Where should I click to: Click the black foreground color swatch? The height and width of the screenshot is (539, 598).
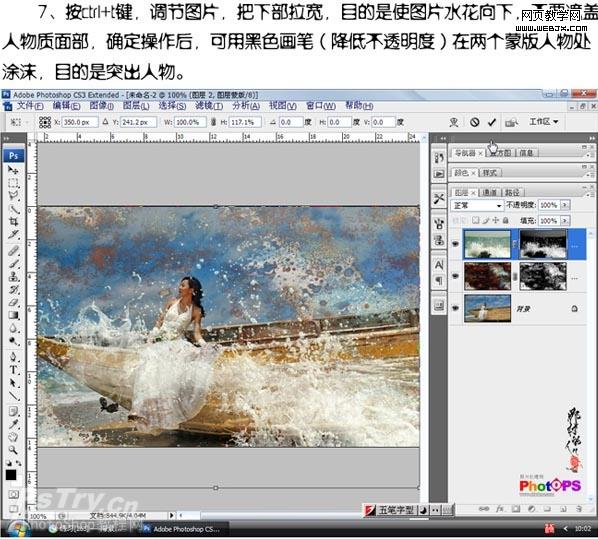coord(11,475)
